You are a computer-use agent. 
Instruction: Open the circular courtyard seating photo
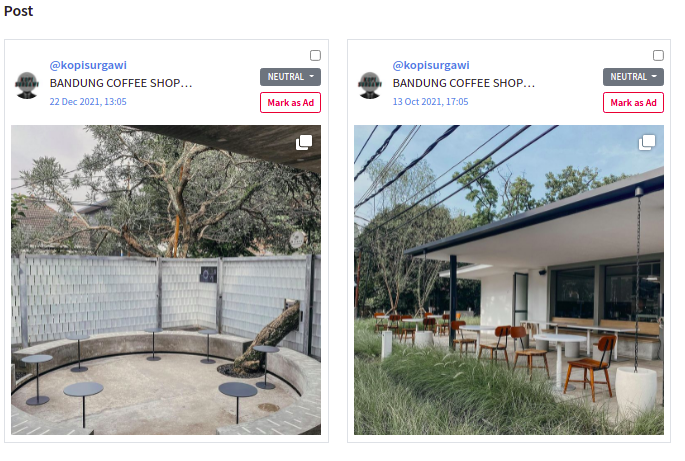pos(166,280)
